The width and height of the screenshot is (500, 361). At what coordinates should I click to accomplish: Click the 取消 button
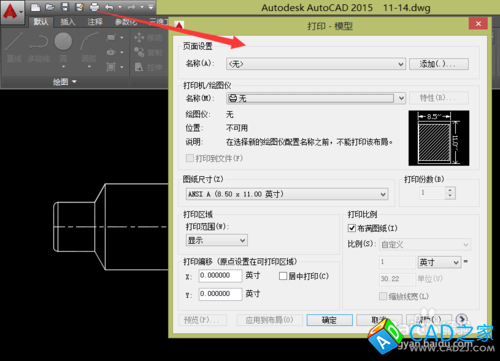point(379,320)
